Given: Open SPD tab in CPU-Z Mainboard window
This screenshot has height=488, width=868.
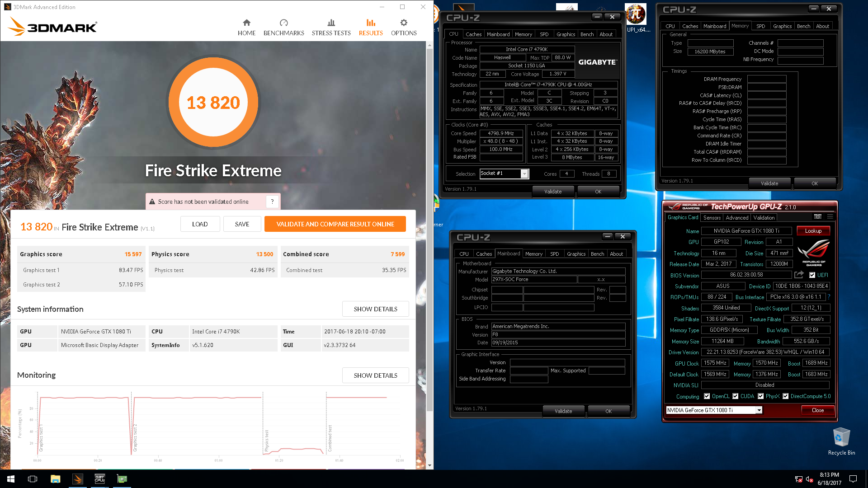Looking at the screenshot, I should 554,254.
